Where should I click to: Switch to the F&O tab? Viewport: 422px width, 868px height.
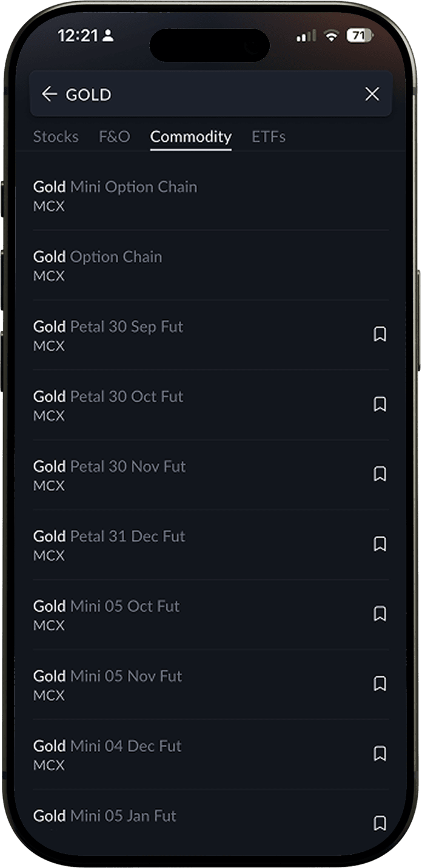(115, 137)
